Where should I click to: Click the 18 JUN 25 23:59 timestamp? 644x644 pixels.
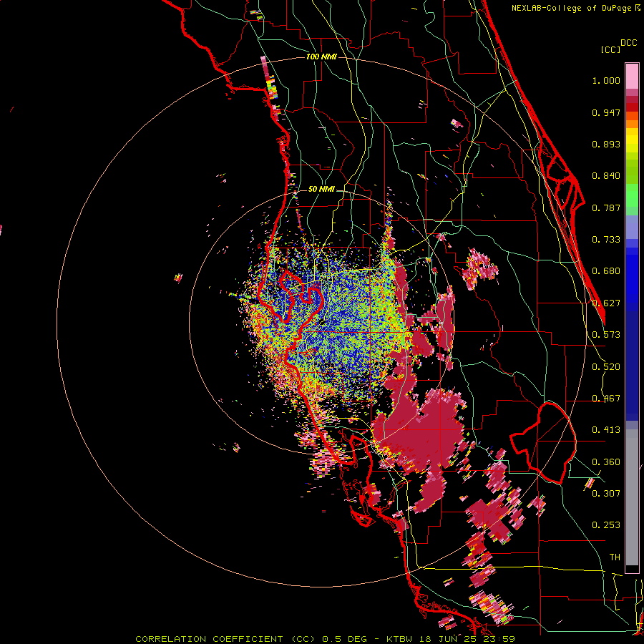click(x=466, y=639)
